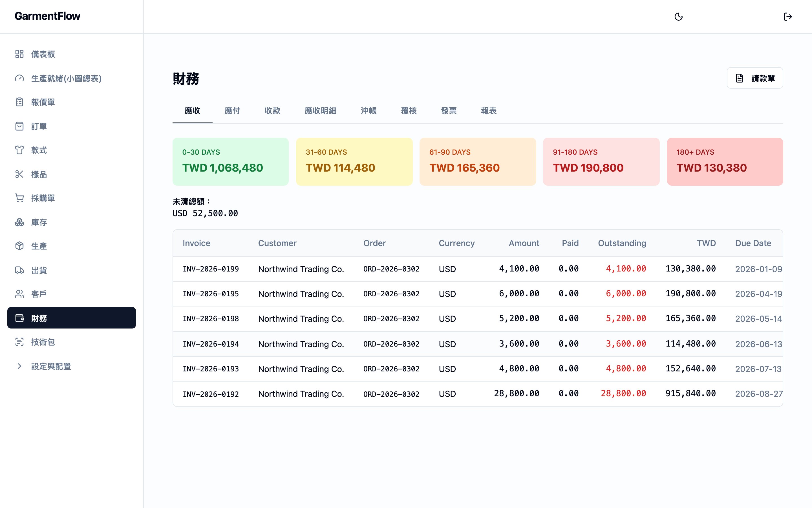Select the 61-90 DAYS aging card

[x=478, y=162]
